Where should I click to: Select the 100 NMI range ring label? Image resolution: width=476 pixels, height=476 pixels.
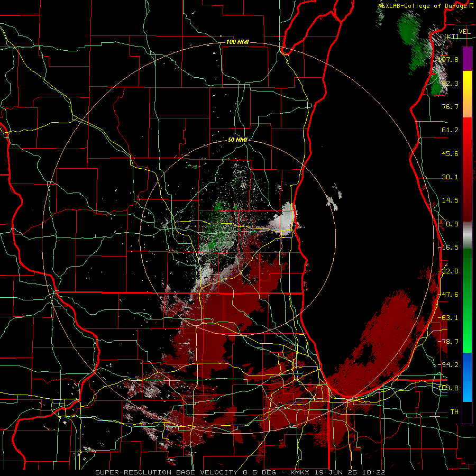point(237,42)
